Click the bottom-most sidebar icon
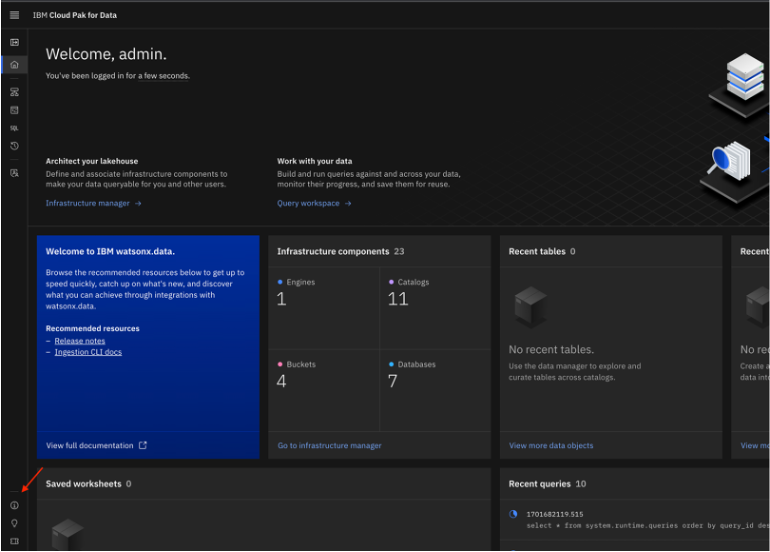 [14, 541]
